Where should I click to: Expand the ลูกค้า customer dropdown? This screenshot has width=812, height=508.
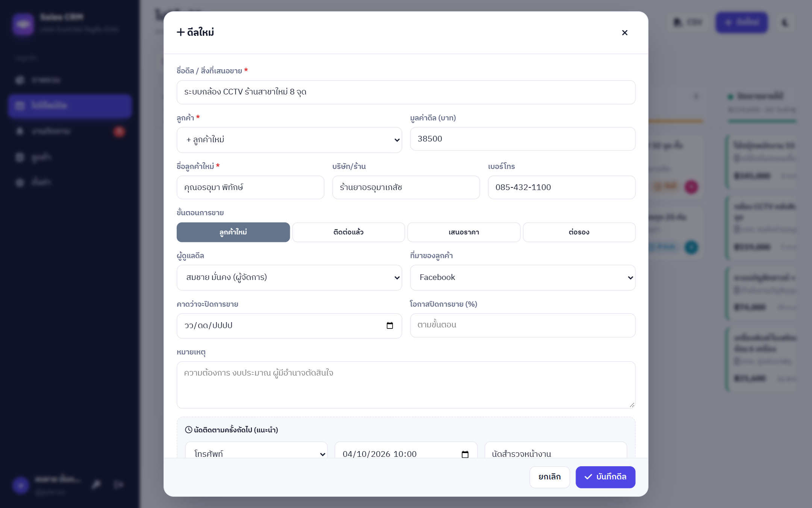pos(289,140)
